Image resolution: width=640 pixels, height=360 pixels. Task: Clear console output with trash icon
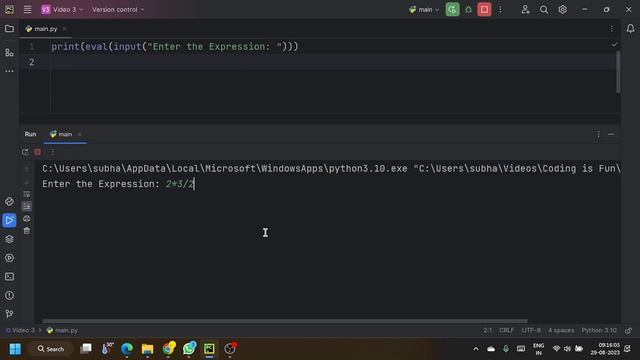(27, 231)
